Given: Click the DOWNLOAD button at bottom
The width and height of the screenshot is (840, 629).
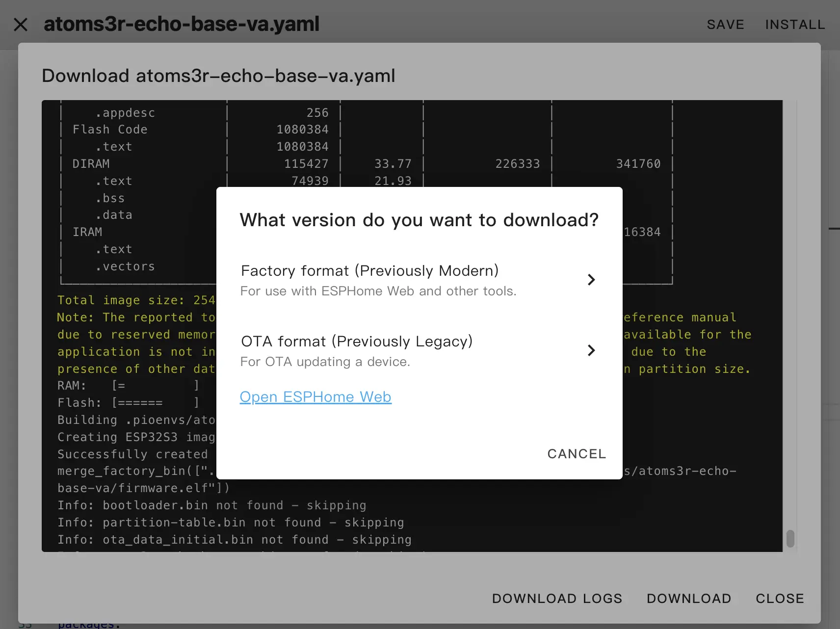Looking at the screenshot, I should 689,598.
